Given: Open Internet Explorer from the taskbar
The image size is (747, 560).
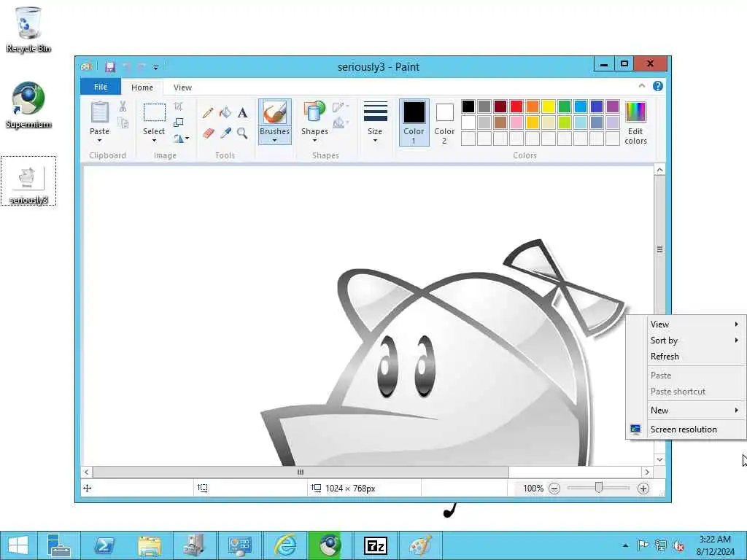Looking at the screenshot, I should pos(285,545).
